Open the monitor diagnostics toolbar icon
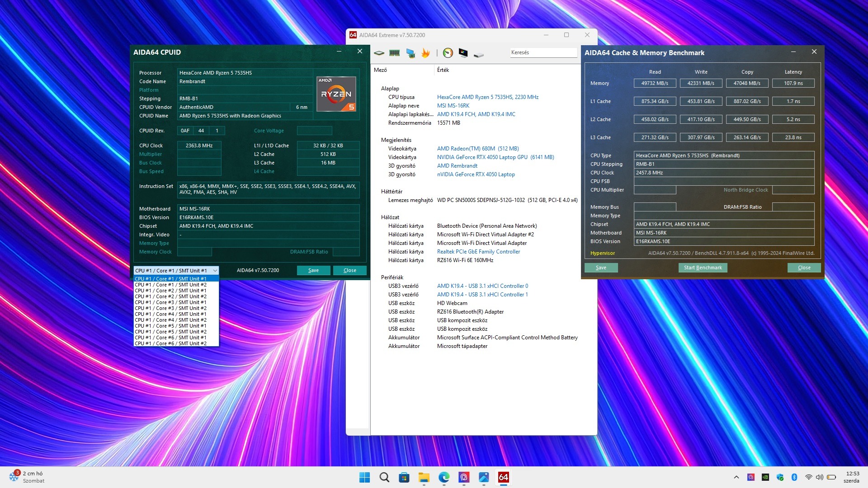 463,53
